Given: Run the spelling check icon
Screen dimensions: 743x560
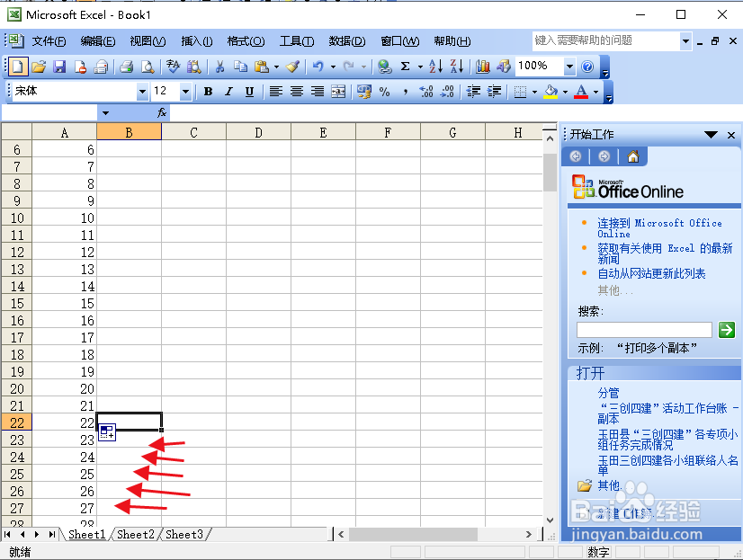Looking at the screenshot, I should click(x=173, y=67).
